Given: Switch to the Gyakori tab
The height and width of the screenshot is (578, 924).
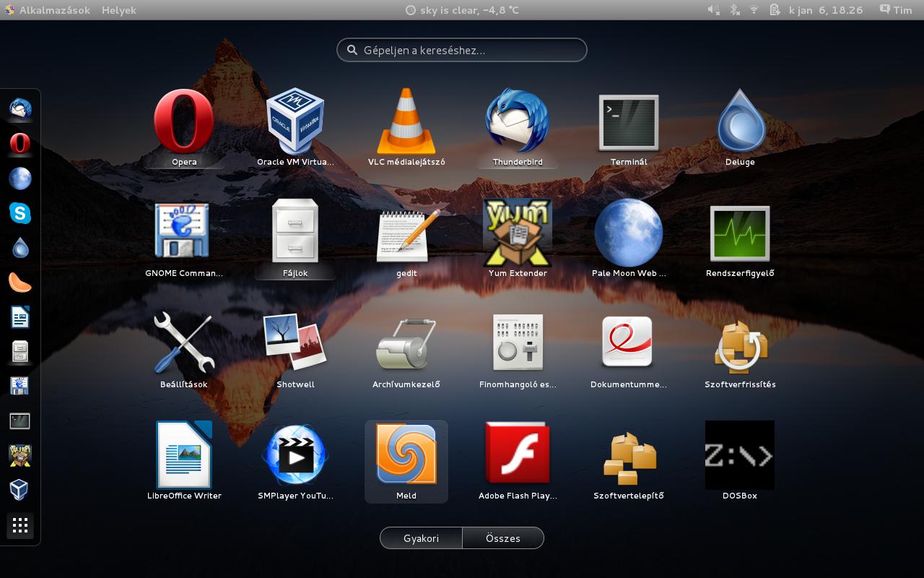Looking at the screenshot, I should [421, 538].
